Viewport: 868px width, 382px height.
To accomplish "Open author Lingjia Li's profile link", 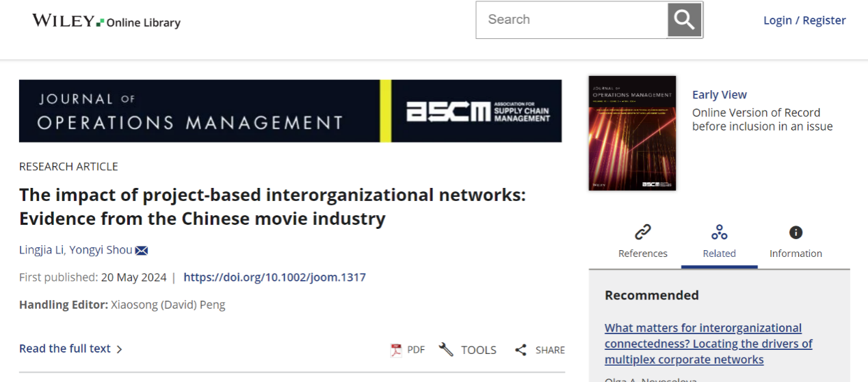I will [42, 250].
